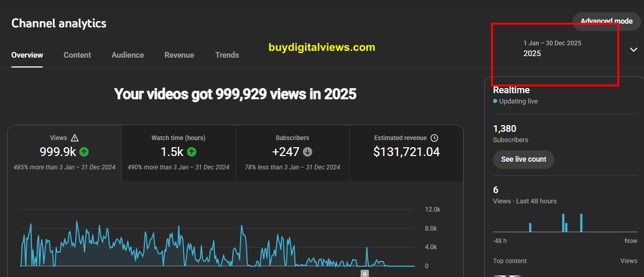
Task: Select the Views metric card
Action: click(x=64, y=153)
